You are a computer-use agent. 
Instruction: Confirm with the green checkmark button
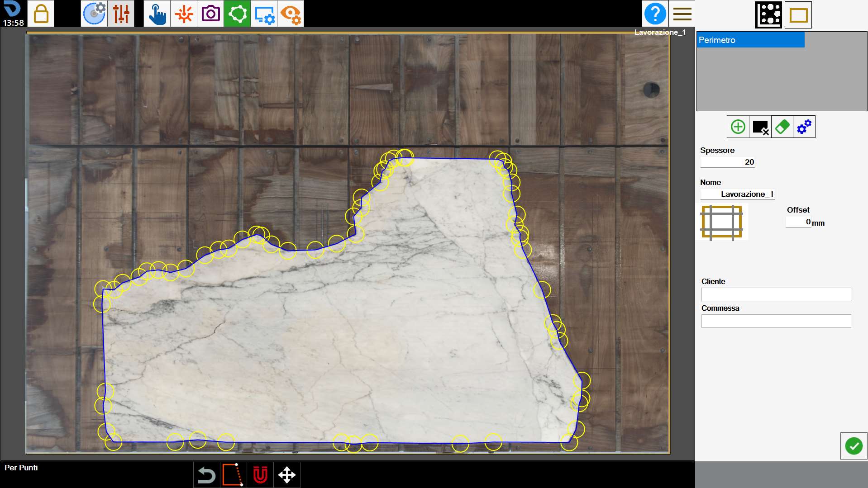point(854,446)
